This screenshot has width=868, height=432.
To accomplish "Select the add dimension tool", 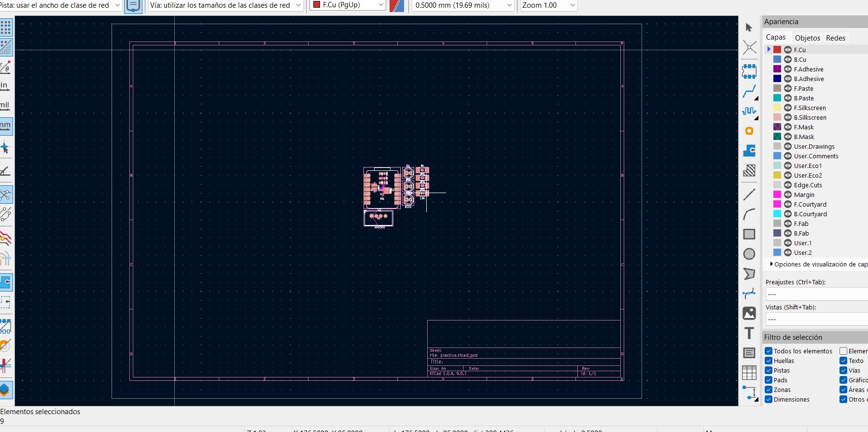I will click(x=749, y=392).
